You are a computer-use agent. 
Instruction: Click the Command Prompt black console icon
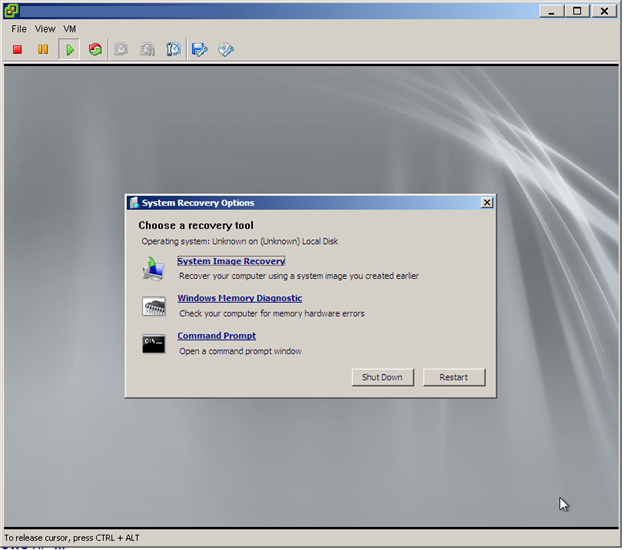[154, 344]
